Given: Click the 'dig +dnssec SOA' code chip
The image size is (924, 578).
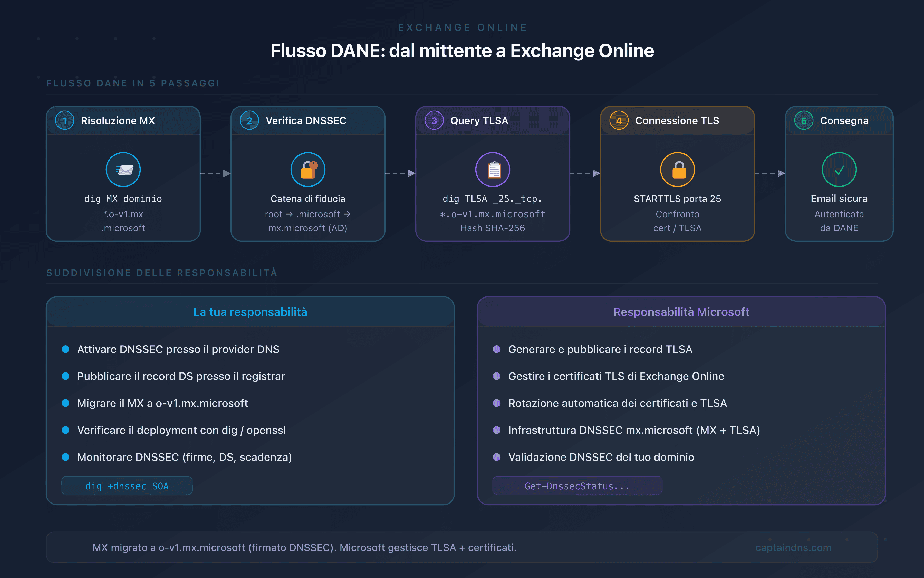Looking at the screenshot, I should point(127,486).
